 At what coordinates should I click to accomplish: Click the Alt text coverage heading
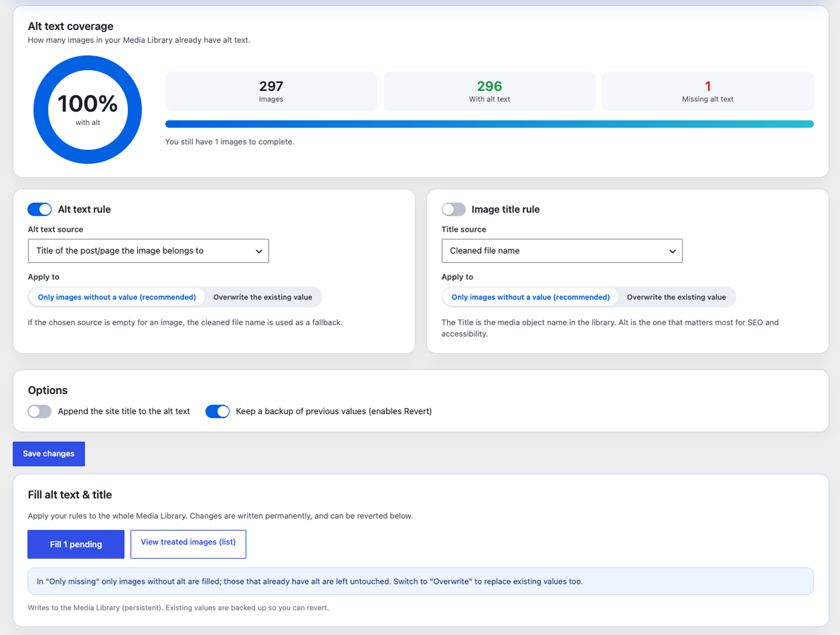tap(70, 26)
